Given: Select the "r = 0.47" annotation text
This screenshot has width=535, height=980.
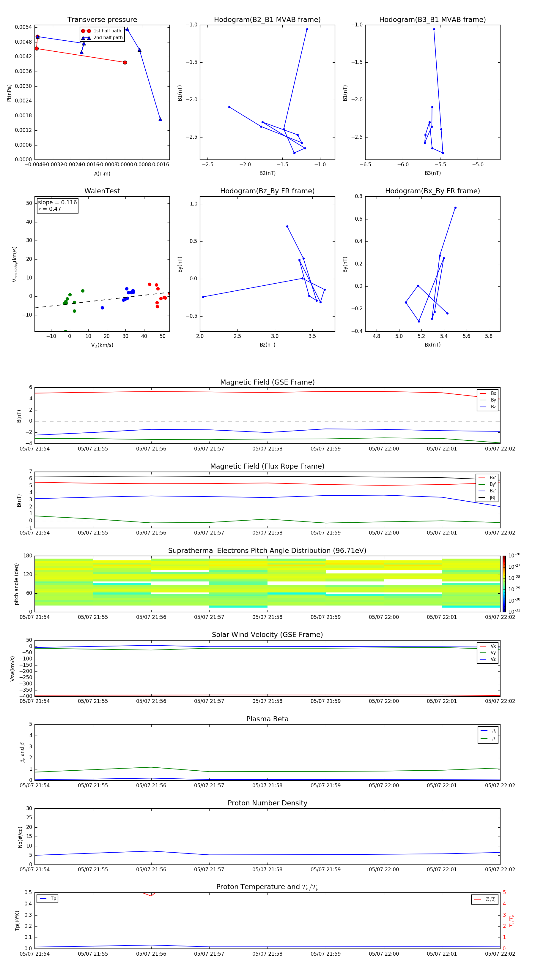Looking at the screenshot, I should click(50, 209).
